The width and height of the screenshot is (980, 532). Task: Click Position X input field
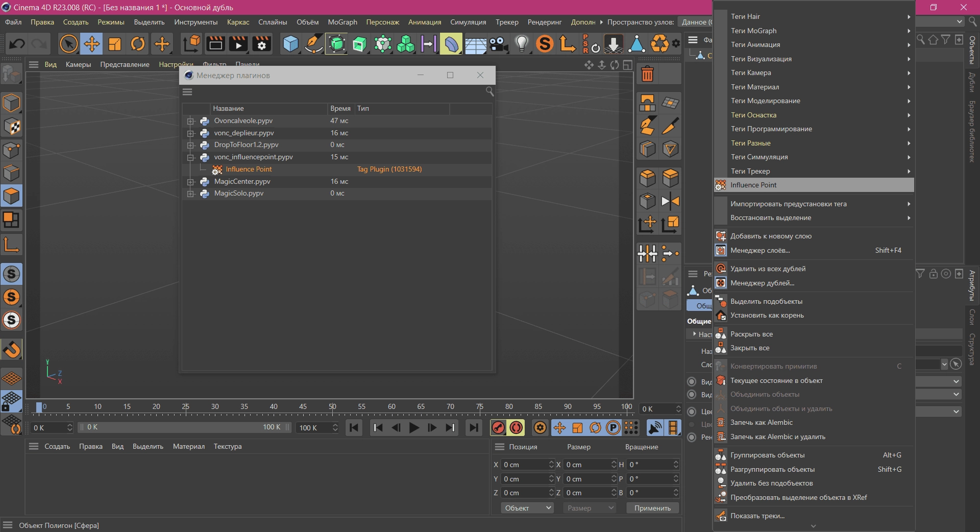527,465
